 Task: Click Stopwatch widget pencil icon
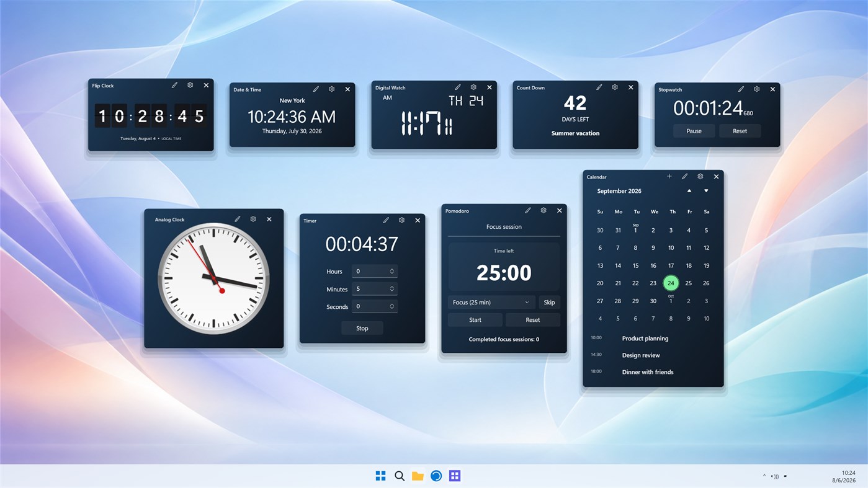pos(741,89)
